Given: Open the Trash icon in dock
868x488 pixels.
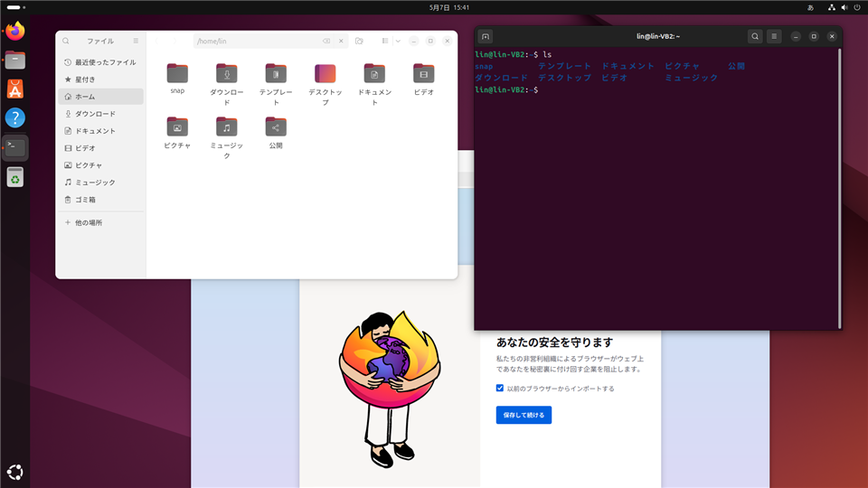Looking at the screenshot, I should [15, 177].
